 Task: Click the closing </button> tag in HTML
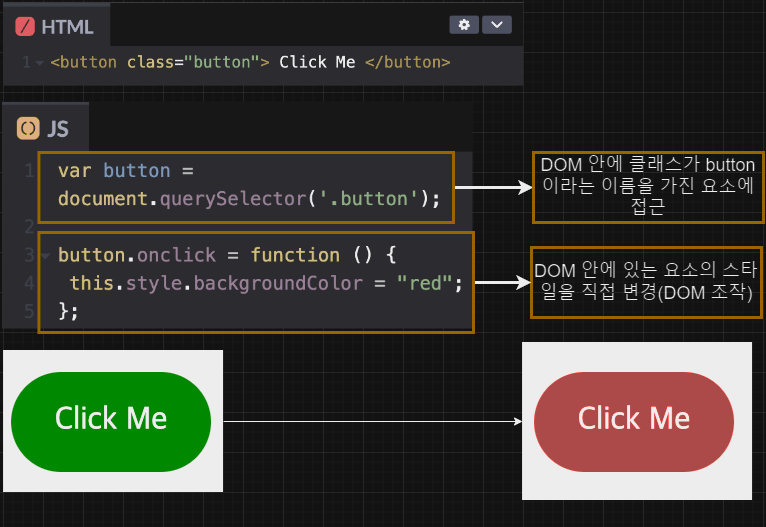coord(407,63)
